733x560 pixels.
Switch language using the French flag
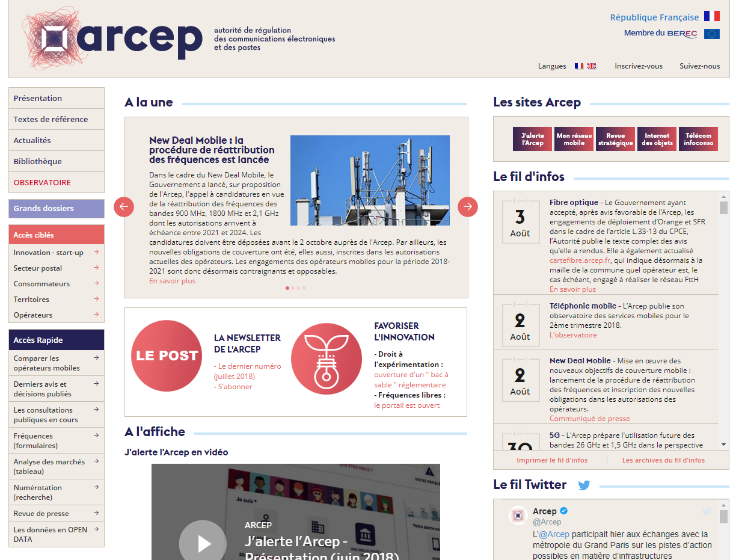579,66
